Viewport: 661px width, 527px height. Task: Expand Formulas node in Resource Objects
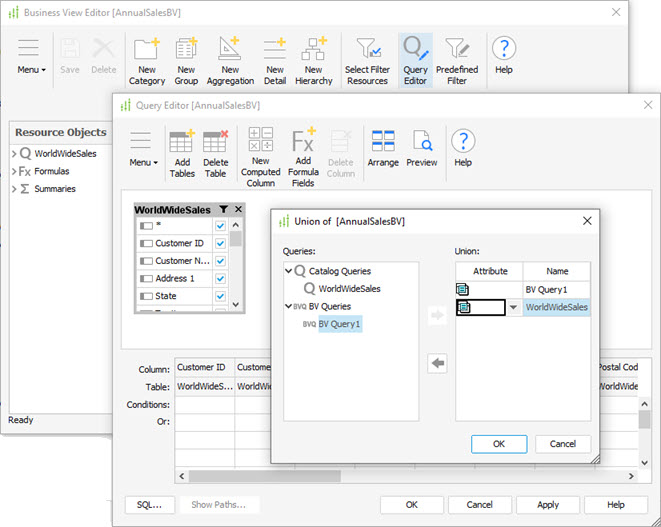pos(14,171)
